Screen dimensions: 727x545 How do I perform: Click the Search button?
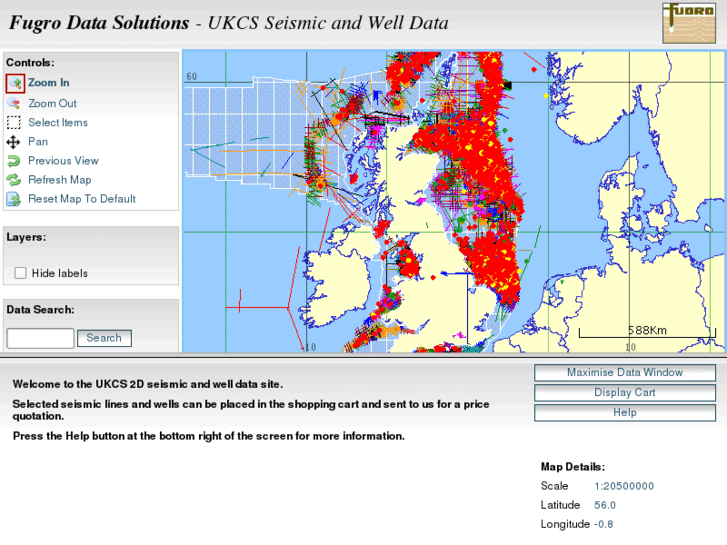pyautogui.click(x=104, y=338)
